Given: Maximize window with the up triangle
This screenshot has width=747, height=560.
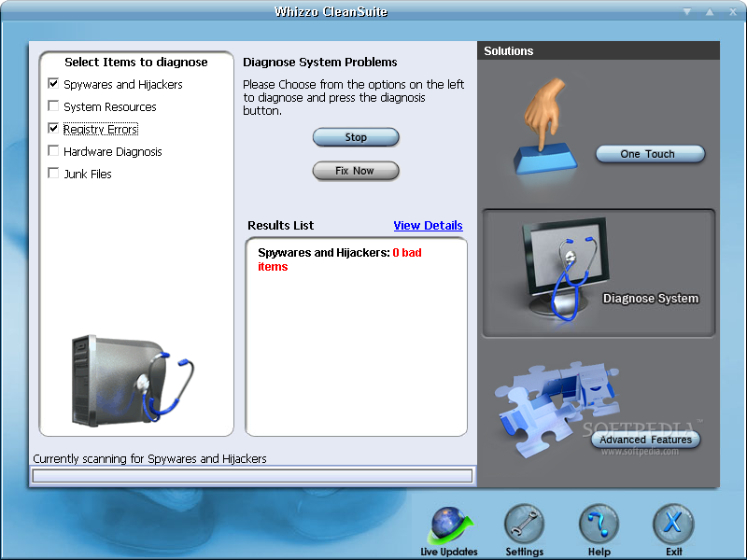Looking at the screenshot, I should click(710, 11).
